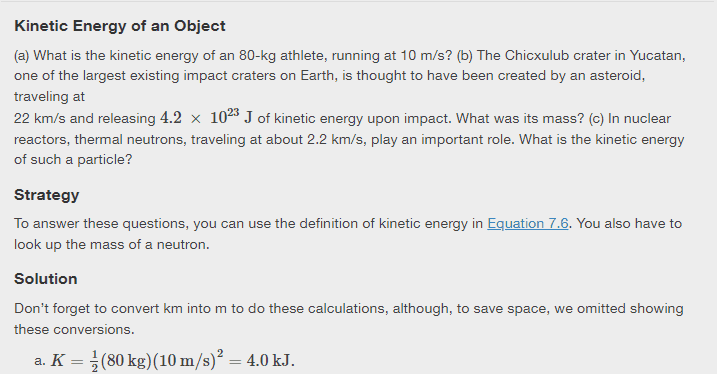Click the Kinetic Energy of an Object heading

(x=120, y=26)
